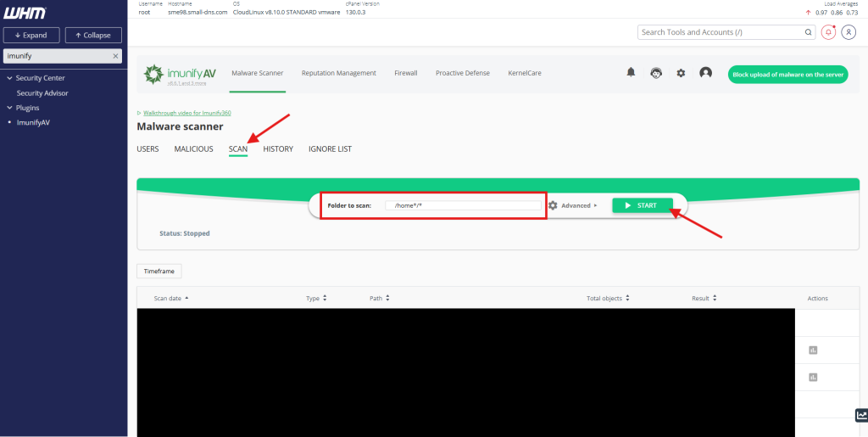Image resolution: width=868 pixels, height=437 pixels.
Task: Open Walkthrough video for Imunify360 link
Action: point(186,113)
